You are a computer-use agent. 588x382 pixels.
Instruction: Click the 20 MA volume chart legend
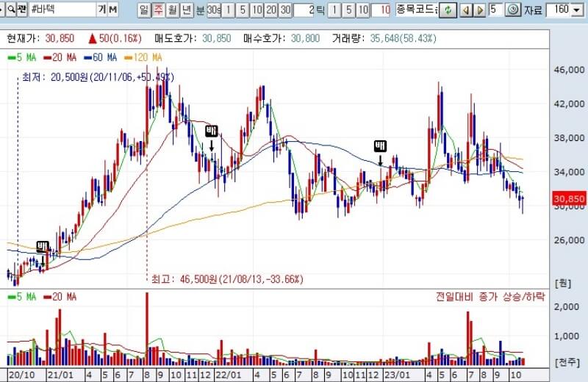tap(60, 297)
